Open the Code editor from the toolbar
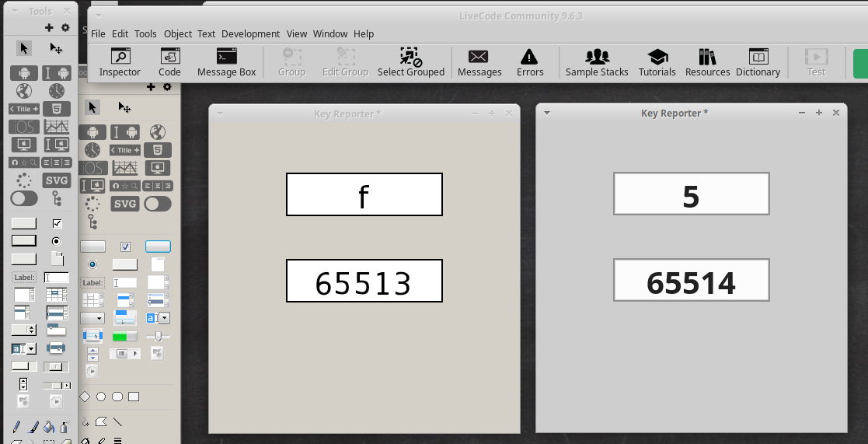The width and height of the screenshot is (868, 444). point(170,62)
